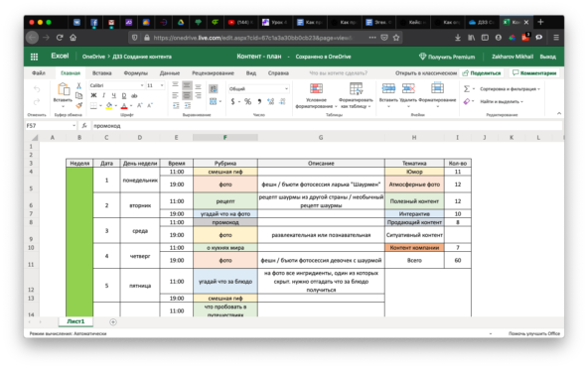Click the Cut scissors icon
588x369 pixels.
[x=78, y=85]
